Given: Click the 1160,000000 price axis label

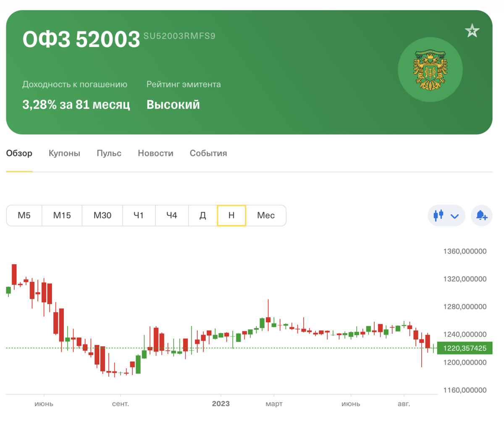Looking at the screenshot, I should [465, 390].
